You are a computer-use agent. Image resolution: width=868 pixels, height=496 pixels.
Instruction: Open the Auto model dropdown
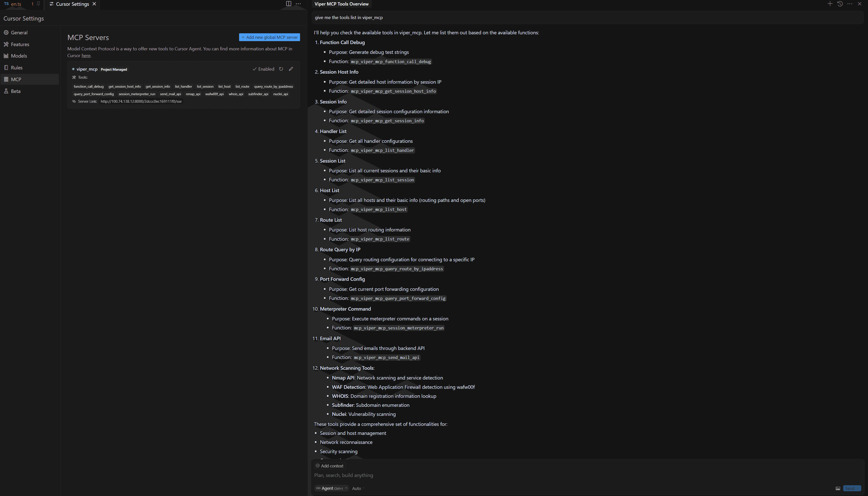358,488
